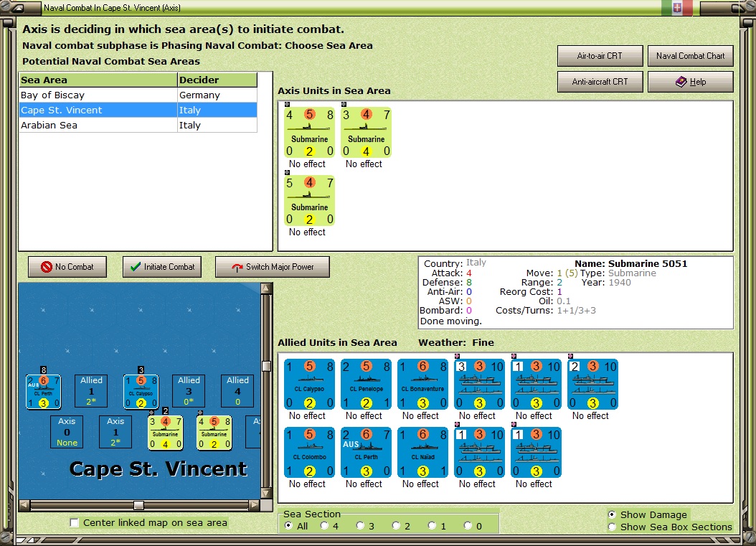Click map scroll up arrow
The image size is (756, 546).
[266, 288]
